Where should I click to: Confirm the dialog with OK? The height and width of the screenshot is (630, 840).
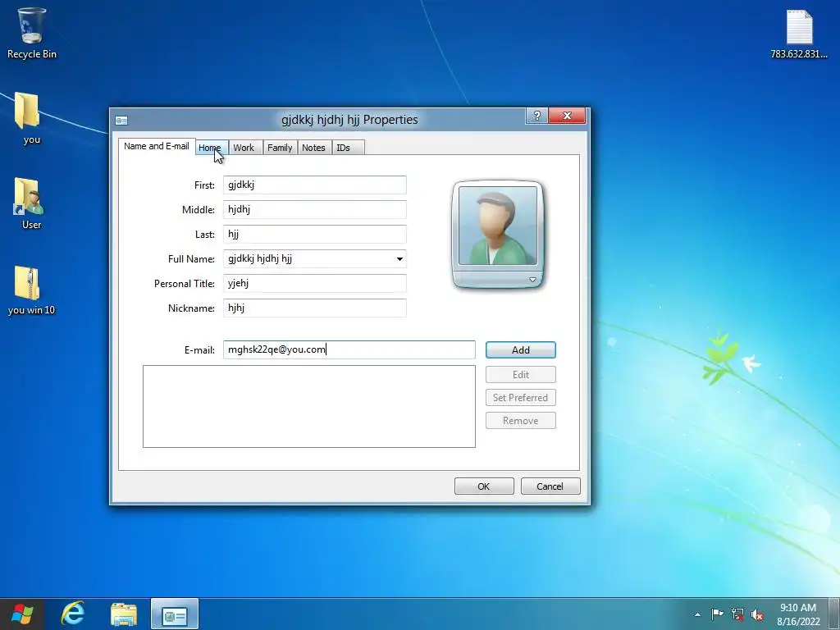pyautogui.click(x=484, y=486)
